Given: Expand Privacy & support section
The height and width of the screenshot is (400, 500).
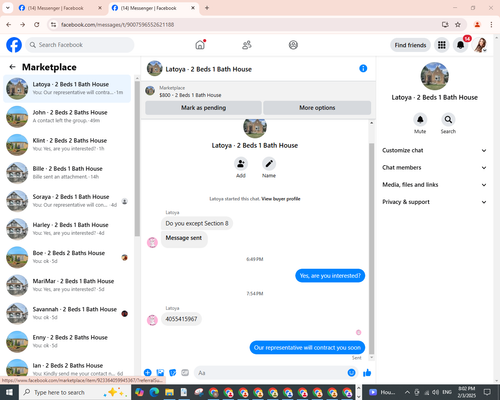Looking at the screenshot, I should 434,202.
